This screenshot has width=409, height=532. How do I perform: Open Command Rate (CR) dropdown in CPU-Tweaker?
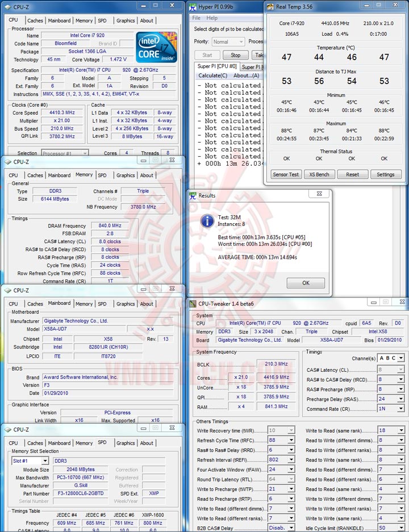pos(401,409)
